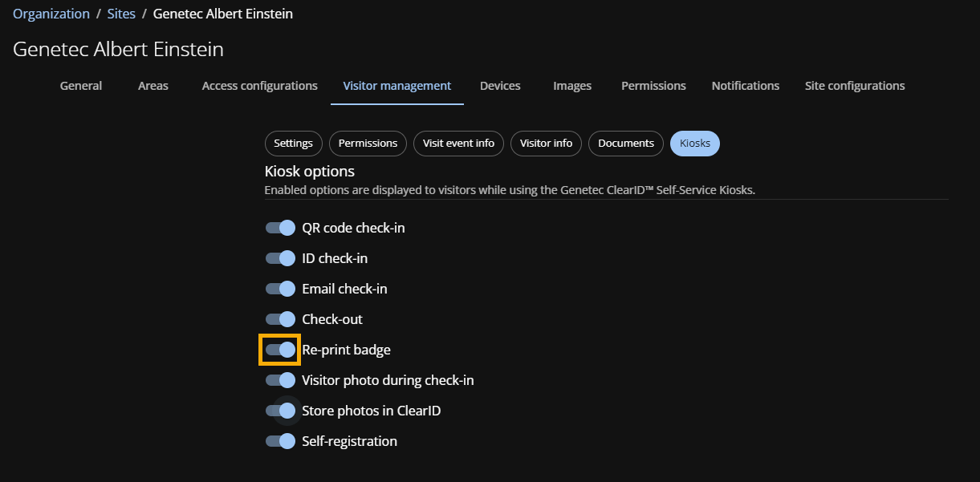Select the Documents pill button

point(626,144)
